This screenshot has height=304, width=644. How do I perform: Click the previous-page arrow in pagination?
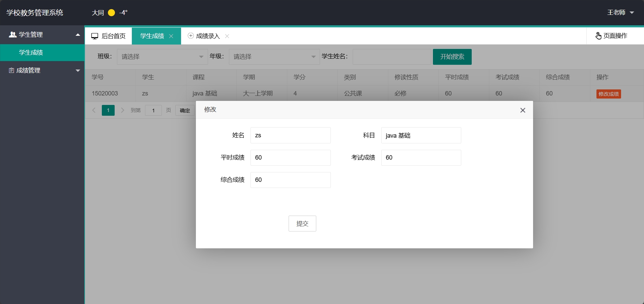[94, 110]
